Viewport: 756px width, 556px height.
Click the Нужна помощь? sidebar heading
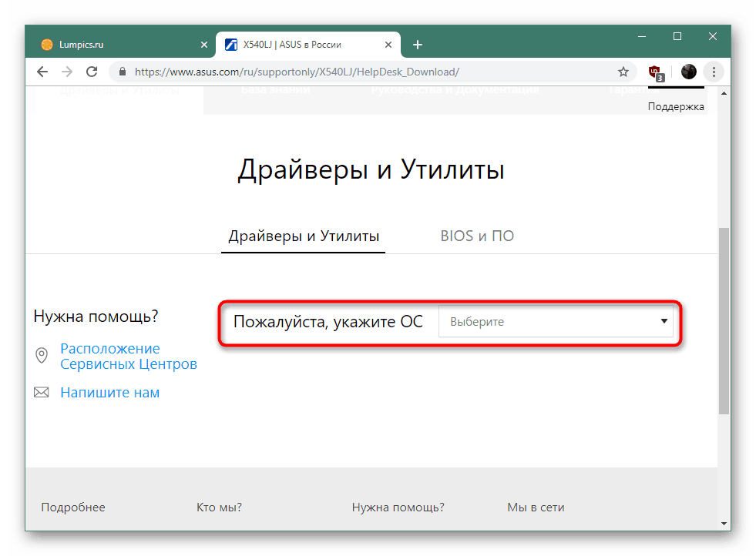click(96, 317)
